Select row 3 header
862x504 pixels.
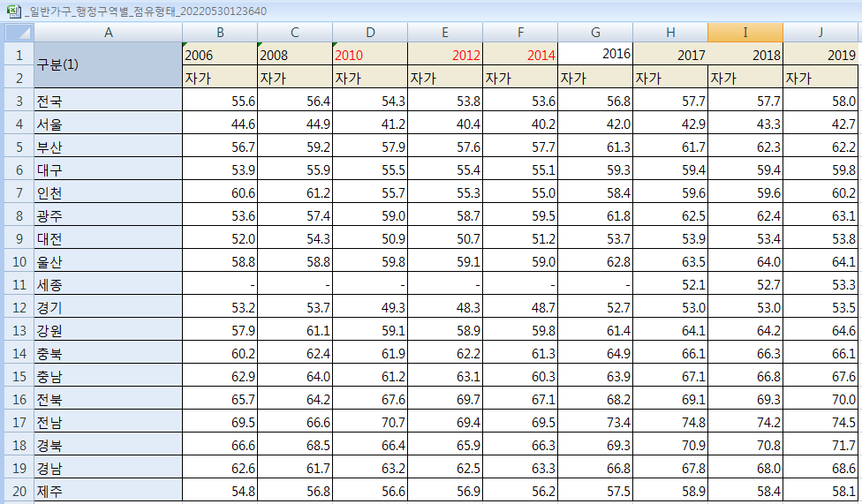[x=18, y=102]
